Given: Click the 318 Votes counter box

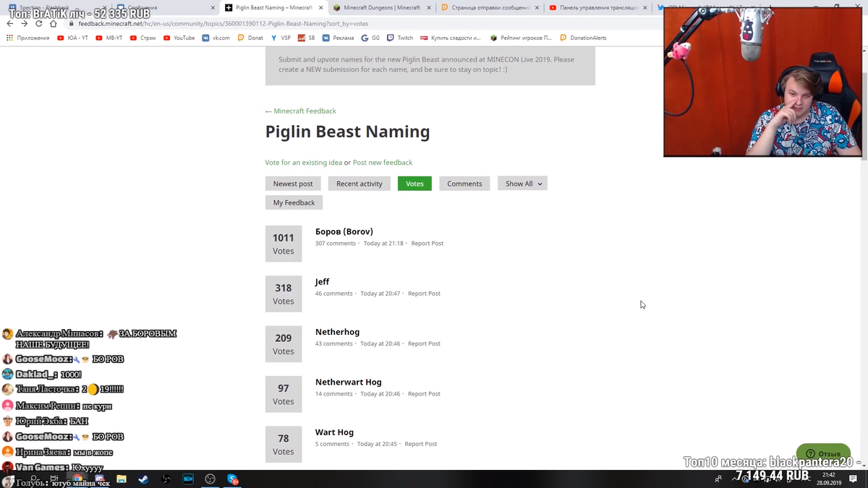Looking at the screenshot, I should point(284,294).
